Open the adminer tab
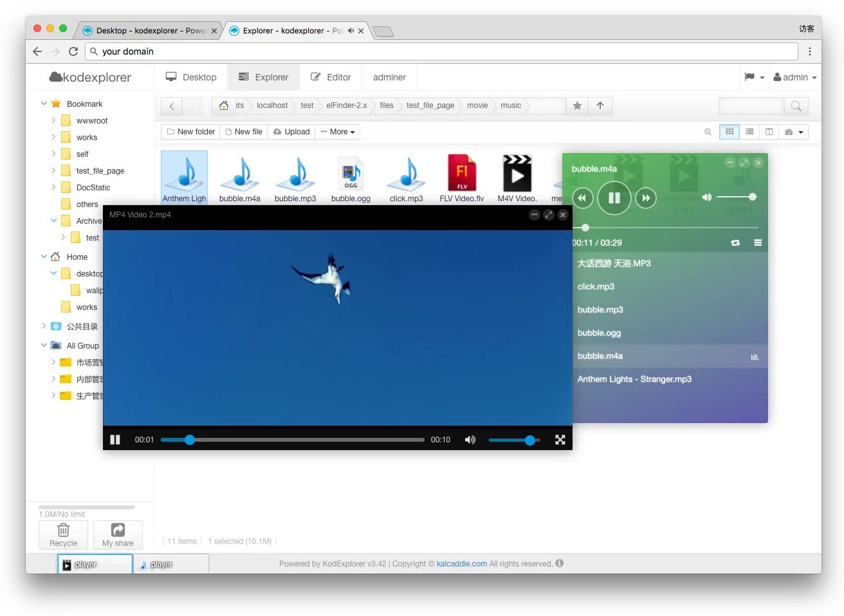Image resolution: width=844 pixels, height=616 pixels. (x=389, y=77)
